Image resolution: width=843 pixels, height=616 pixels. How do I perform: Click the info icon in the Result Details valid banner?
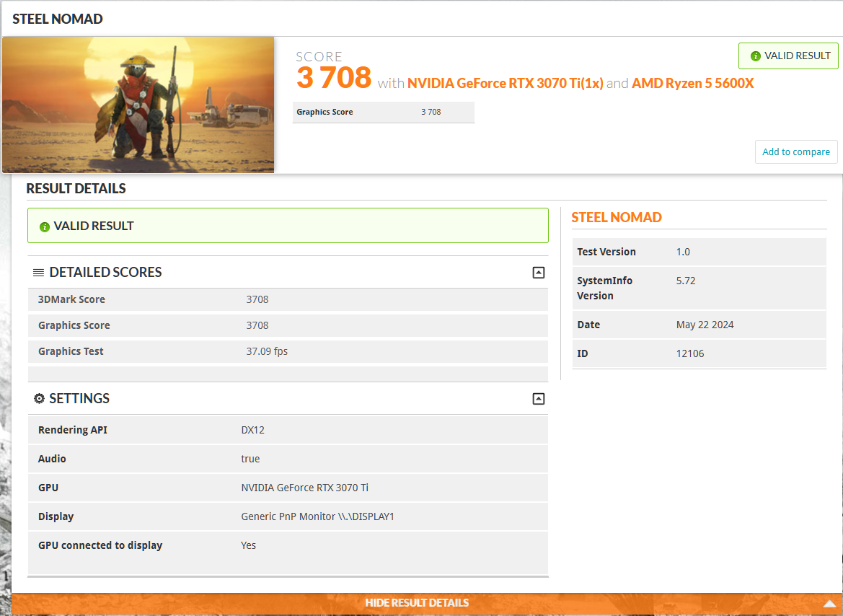tap(45, 227)
